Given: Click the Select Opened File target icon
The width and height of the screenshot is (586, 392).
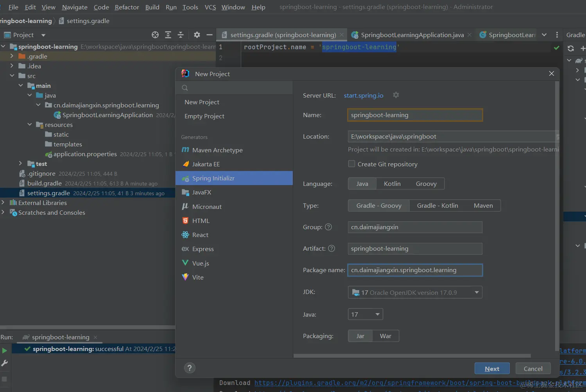Looking at the screenshot, I should [155, 35].
